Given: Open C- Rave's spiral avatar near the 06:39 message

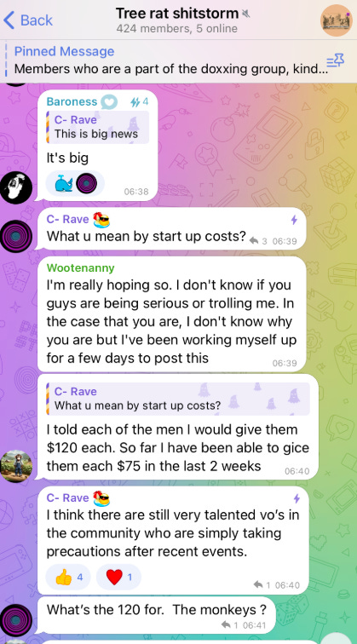Looking at the screenshot, I should tap(16, 236).
